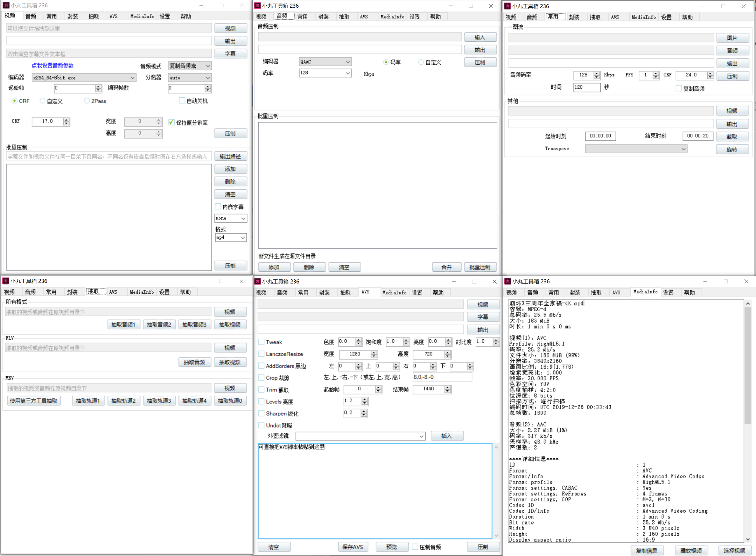Enable the 自动关机 checkbox

[182, 101]
